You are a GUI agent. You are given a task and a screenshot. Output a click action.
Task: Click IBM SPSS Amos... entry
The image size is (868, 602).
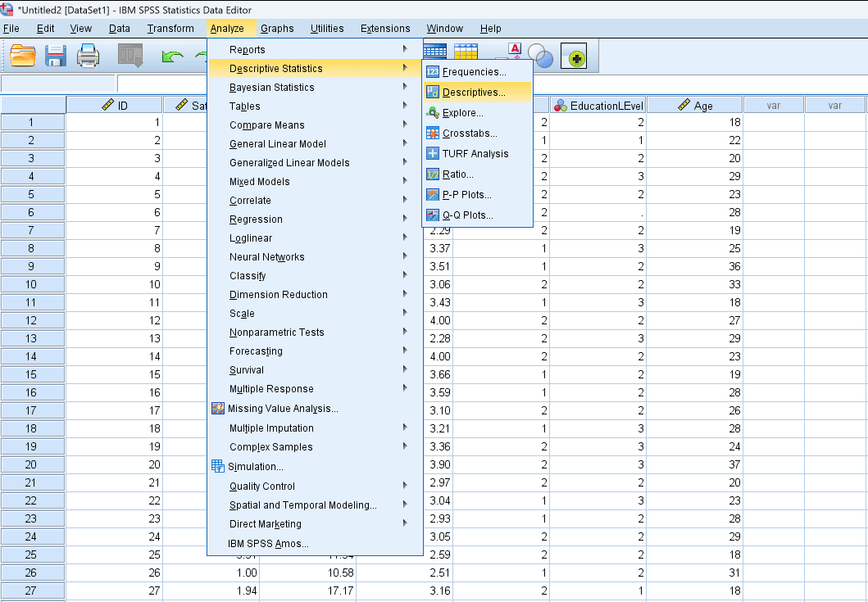[x=268, y=544]
